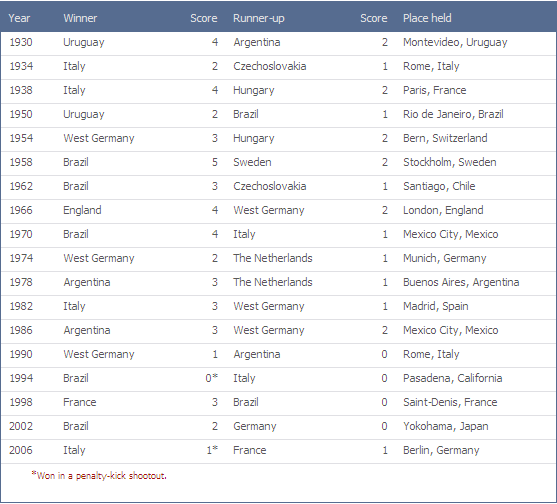Click France winner in 1998 row
The image size is (557, 504).
pyautogui.click(x=80, y=402)
